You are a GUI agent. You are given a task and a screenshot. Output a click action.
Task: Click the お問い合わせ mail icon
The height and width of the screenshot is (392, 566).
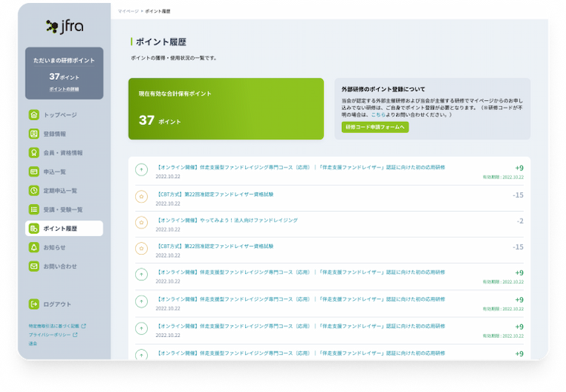point(34,267)
